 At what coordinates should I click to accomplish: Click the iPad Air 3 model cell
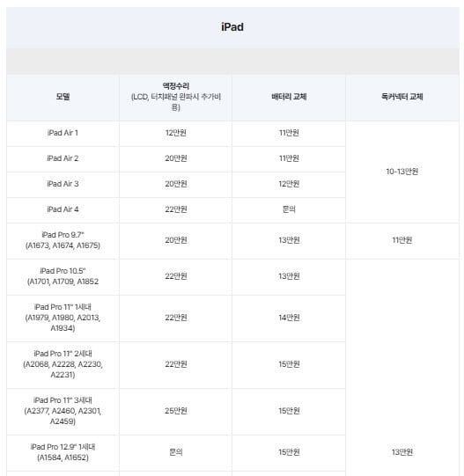coord(63,184)
